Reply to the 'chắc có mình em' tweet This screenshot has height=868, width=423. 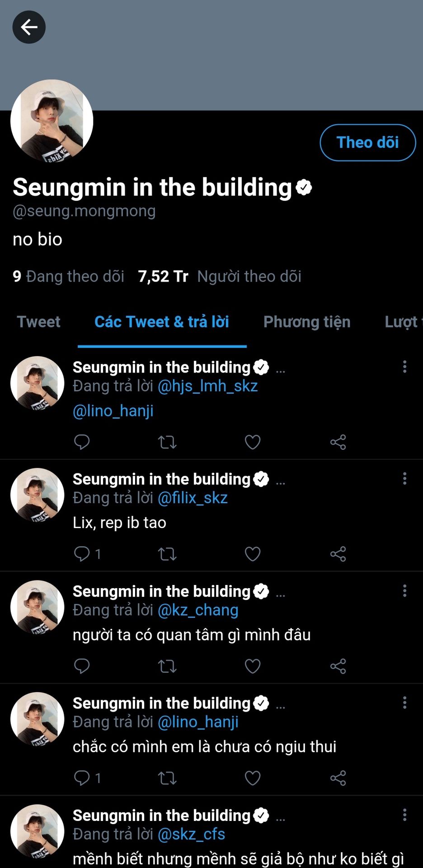pyautogui.click(x=82, y=778)
